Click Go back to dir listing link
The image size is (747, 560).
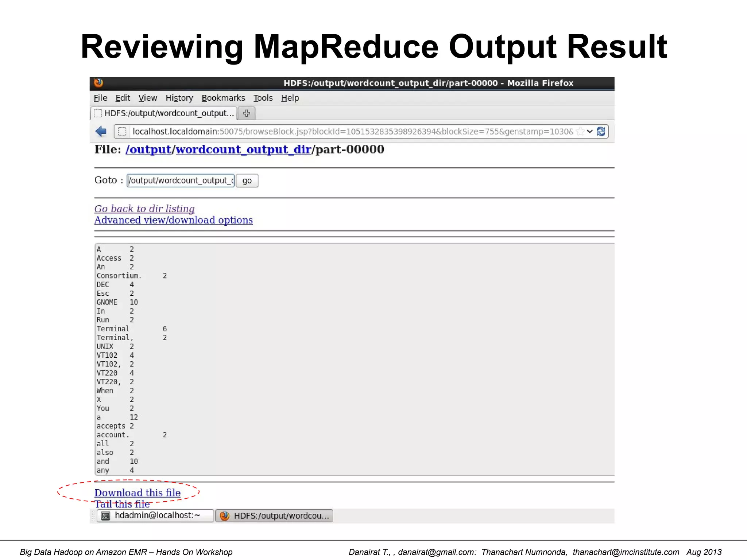coord(144,209)
